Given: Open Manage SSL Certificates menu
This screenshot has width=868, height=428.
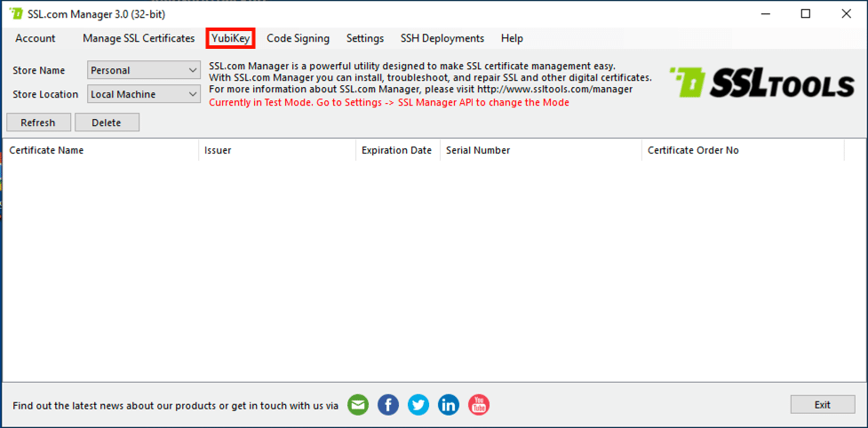Looking at the screenshot, I should pos(139,38).
